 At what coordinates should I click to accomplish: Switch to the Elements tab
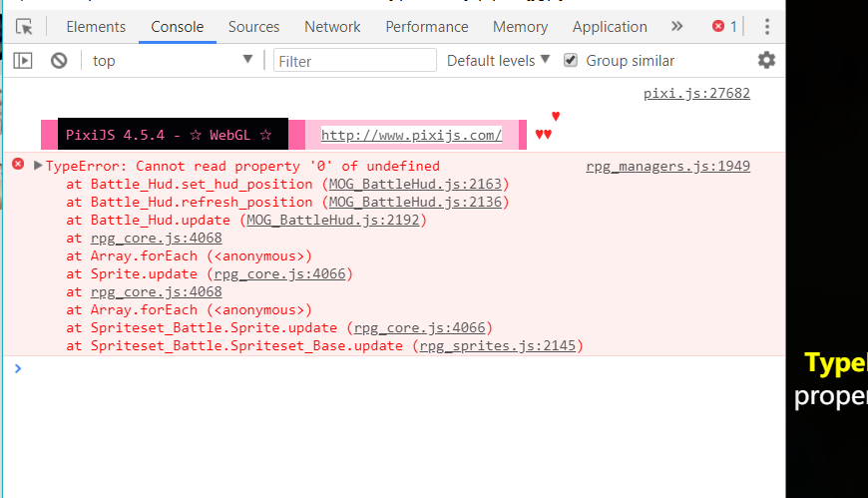[96, 27]
